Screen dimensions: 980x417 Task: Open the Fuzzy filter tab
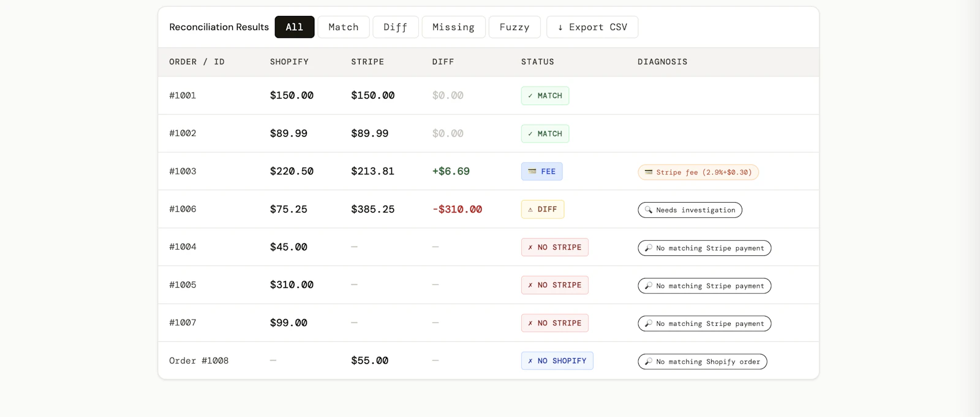[514, 27]
